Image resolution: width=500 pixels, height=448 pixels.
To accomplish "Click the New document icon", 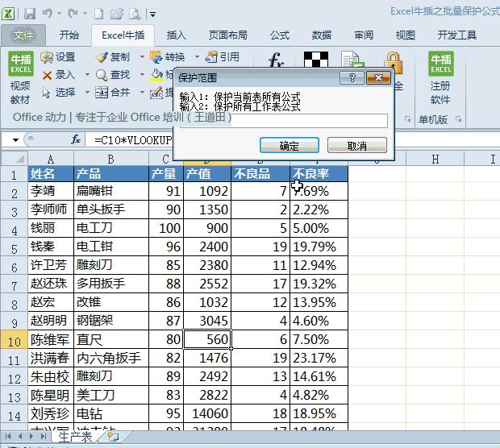I will 99,14.
